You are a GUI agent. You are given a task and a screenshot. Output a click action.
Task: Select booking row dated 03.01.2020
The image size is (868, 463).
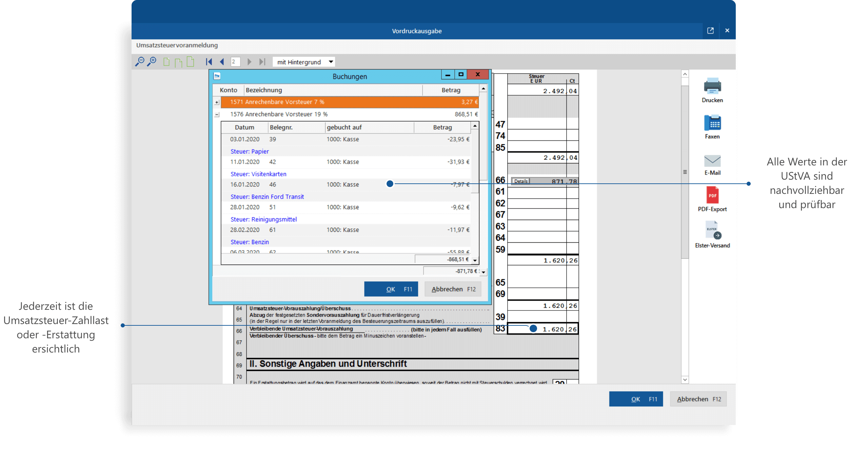[346, 139]
